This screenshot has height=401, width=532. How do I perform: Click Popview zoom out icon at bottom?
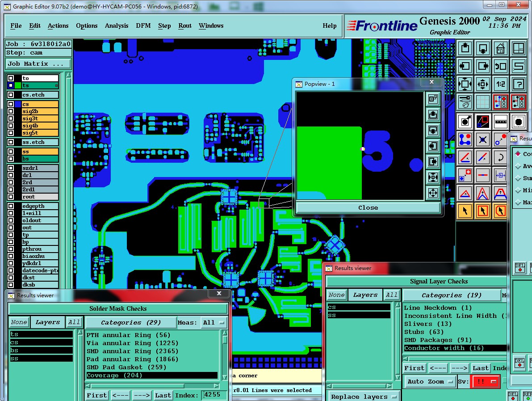(x=433, y=193)
